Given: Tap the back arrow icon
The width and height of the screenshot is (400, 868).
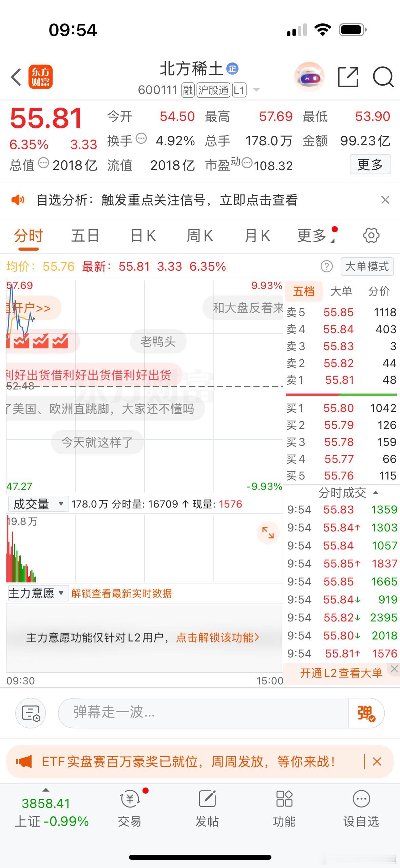Looking at the screenshot, I should click(x=16, y=77).
